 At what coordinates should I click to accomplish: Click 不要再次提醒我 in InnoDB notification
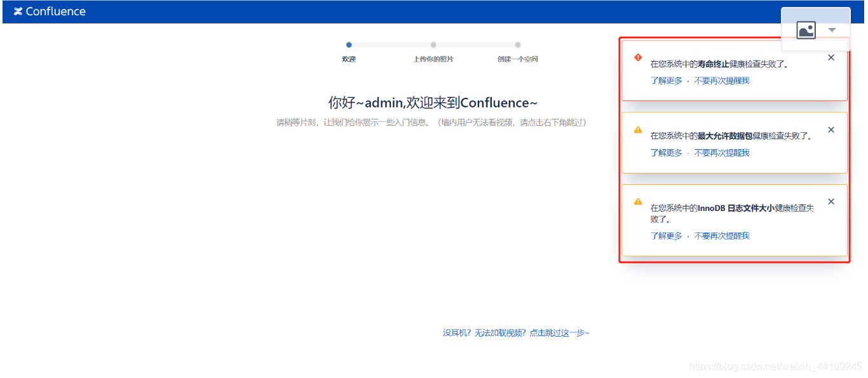coord(722,236)
